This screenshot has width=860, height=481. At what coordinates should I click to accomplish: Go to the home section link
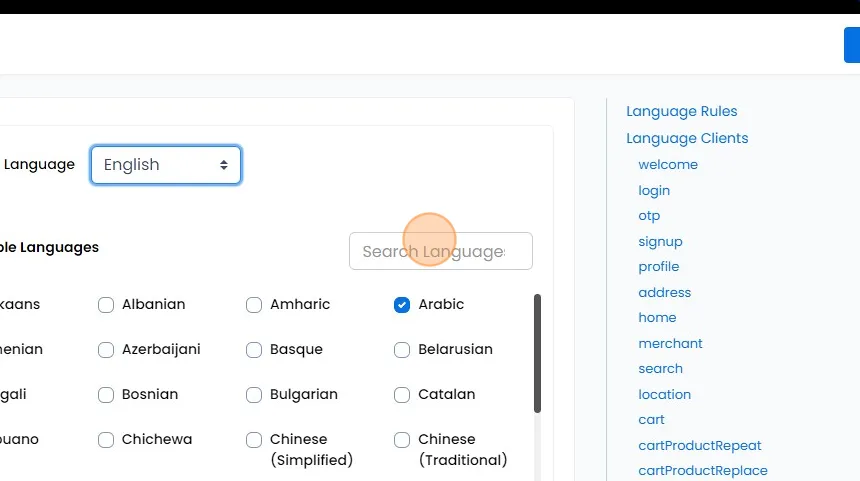coord(657,318)
